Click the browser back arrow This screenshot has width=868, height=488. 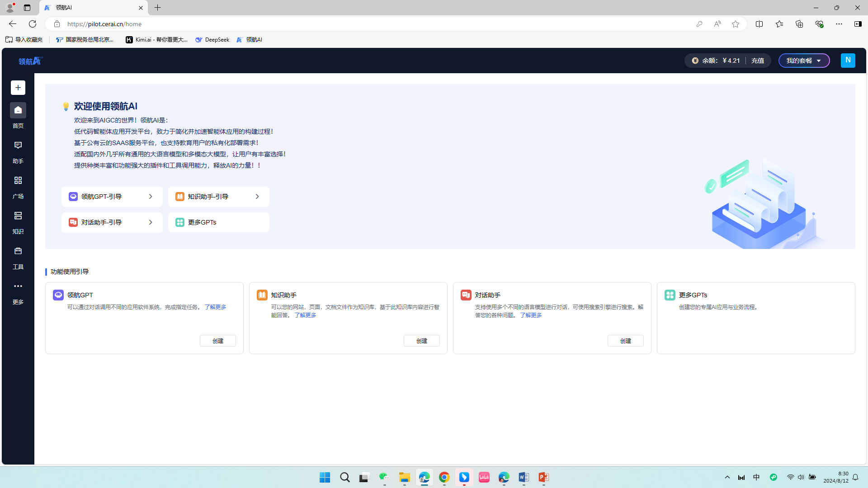(x=13, y=24)
